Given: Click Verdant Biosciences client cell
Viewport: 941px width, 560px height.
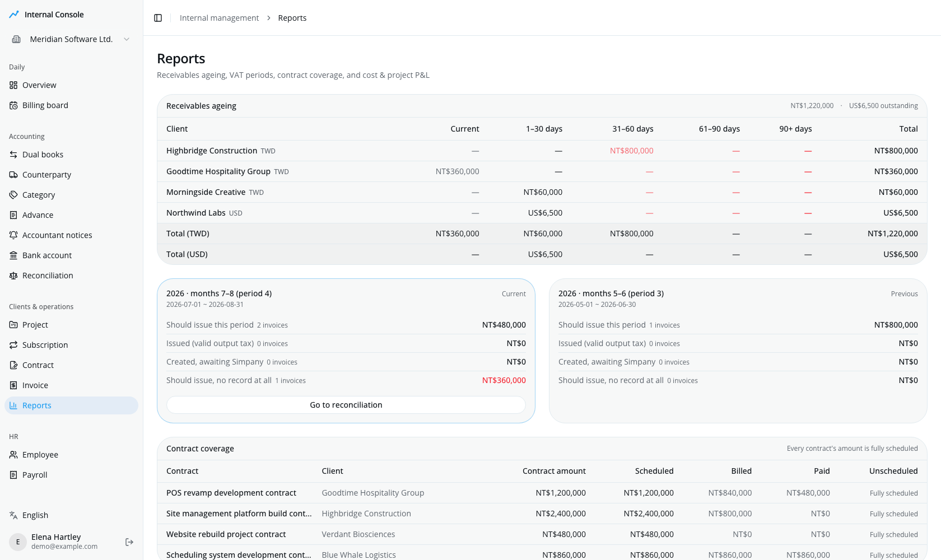Looking at the screenshot, I should (358, 534).
